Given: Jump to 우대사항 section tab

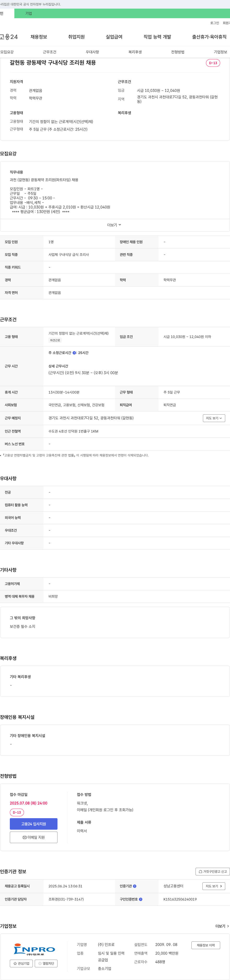Looking at the screenshot, I should coord(92,52).
